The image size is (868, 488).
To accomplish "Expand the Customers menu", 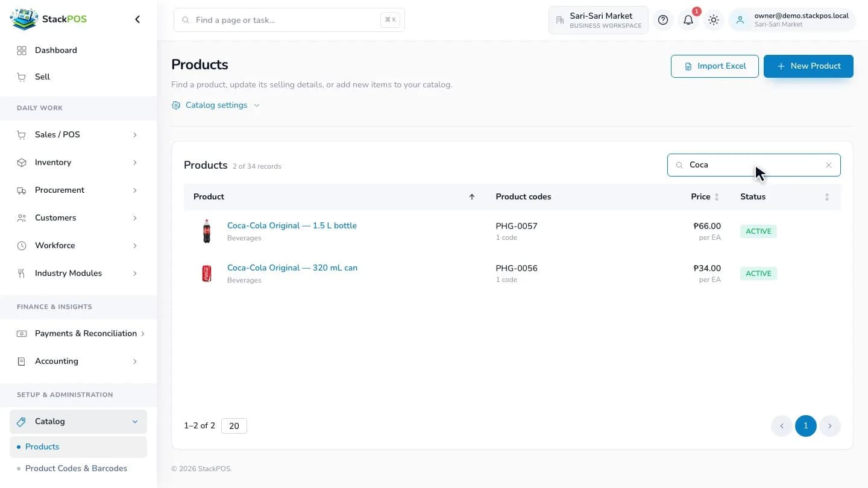I will 78,218.
